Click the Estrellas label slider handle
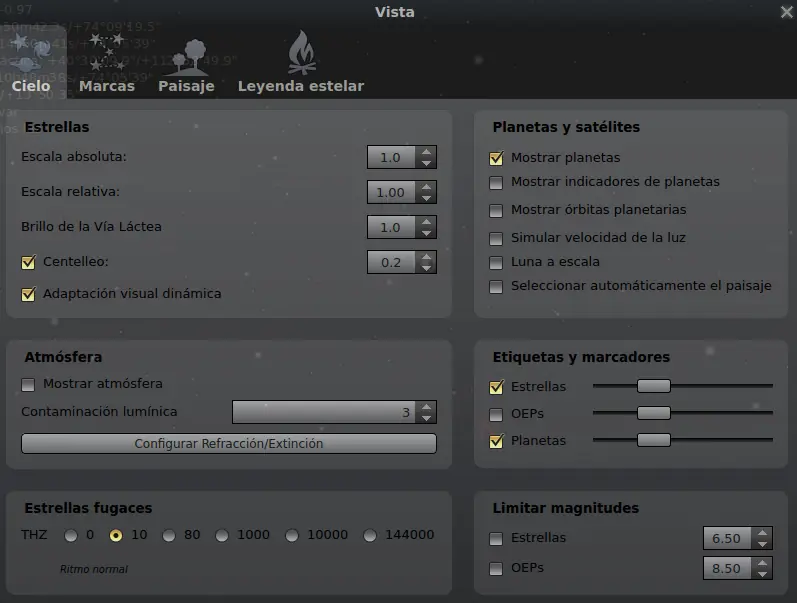797x603 pixels. (x=654, y=386)
